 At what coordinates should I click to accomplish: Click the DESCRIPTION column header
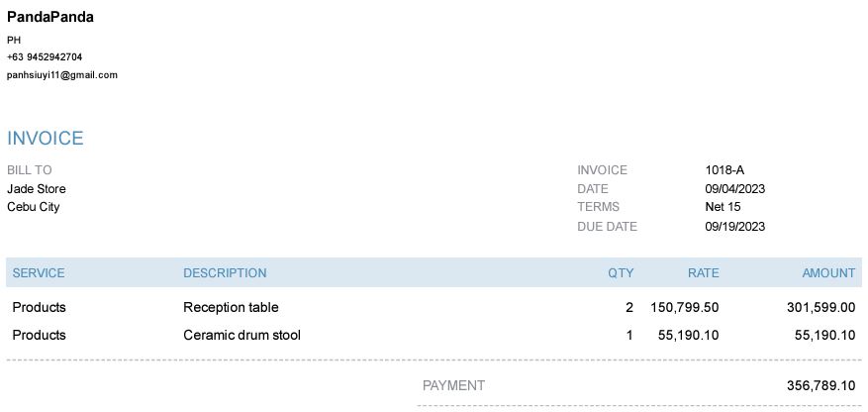[x=225, y=273]
